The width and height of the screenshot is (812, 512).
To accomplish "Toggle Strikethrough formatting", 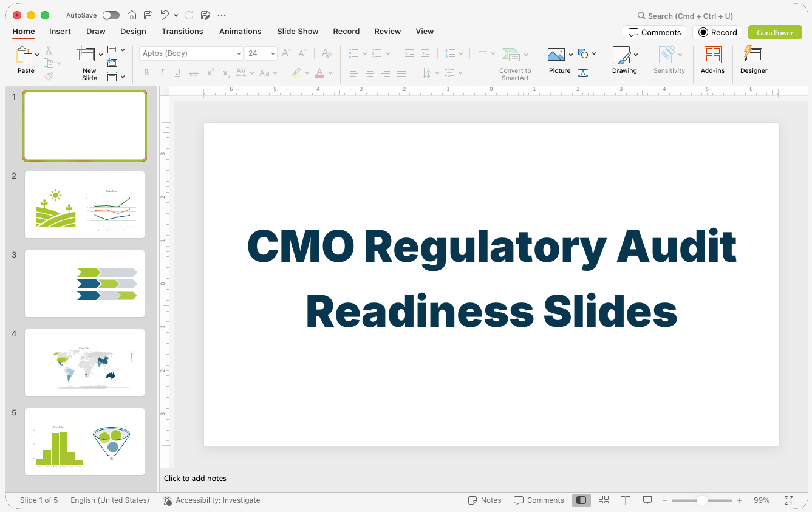I will [x=194, y=73].
